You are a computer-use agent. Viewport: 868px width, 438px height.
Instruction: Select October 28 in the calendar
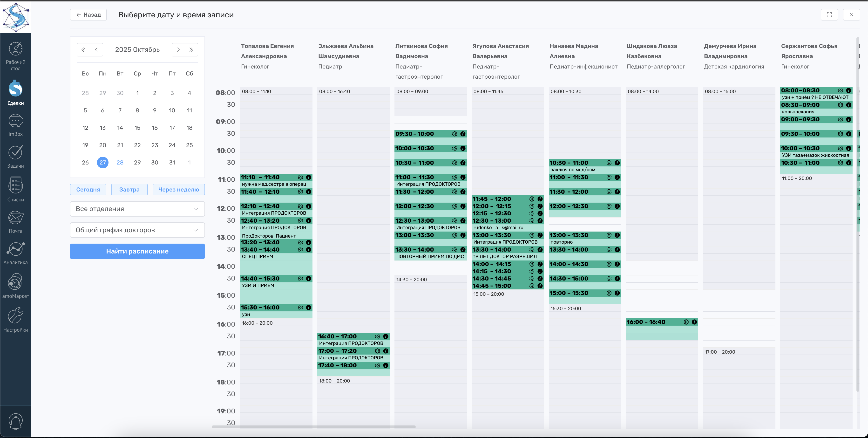point(120,163)
